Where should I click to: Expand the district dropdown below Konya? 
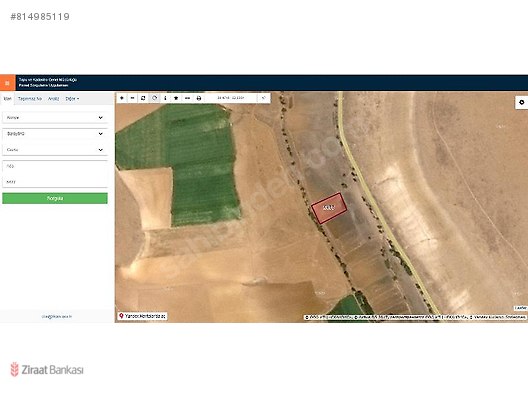(55, 134)
